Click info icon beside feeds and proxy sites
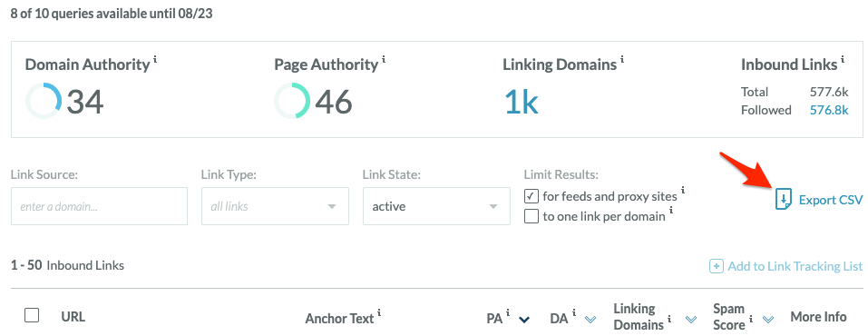This screenshot has width=868, height=336. coord(683,190)
